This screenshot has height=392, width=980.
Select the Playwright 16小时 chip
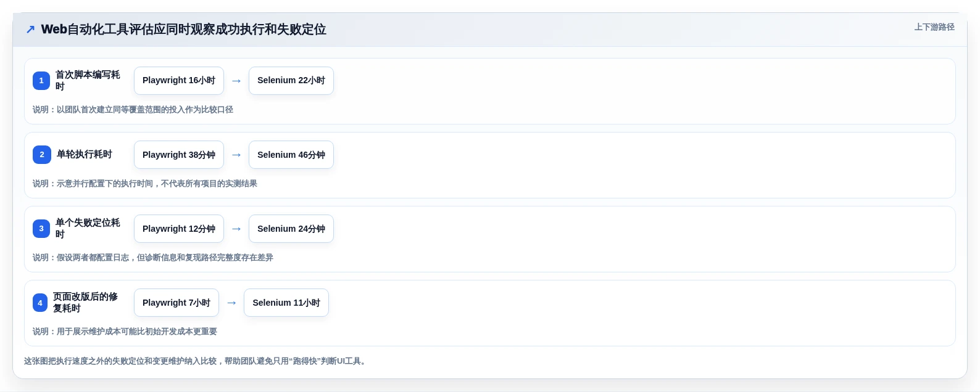[x=179, y=81]
